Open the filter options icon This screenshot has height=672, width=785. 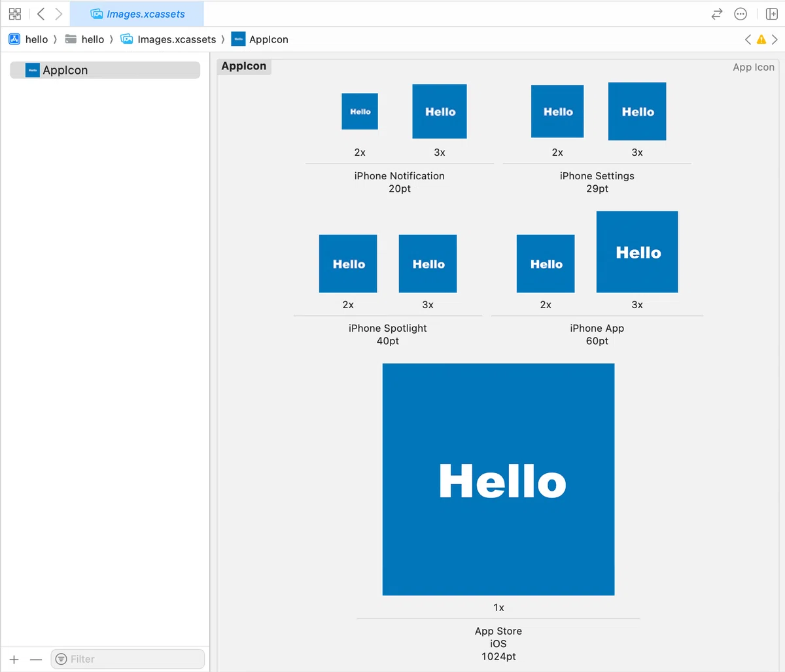(x=61, y=659)
